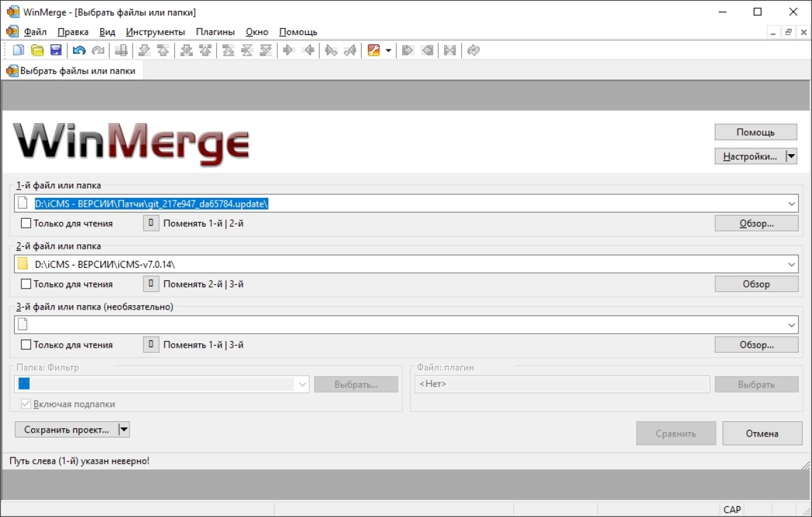
Task: Click the Last difference toolbar icon
Action: click(265, 50)
